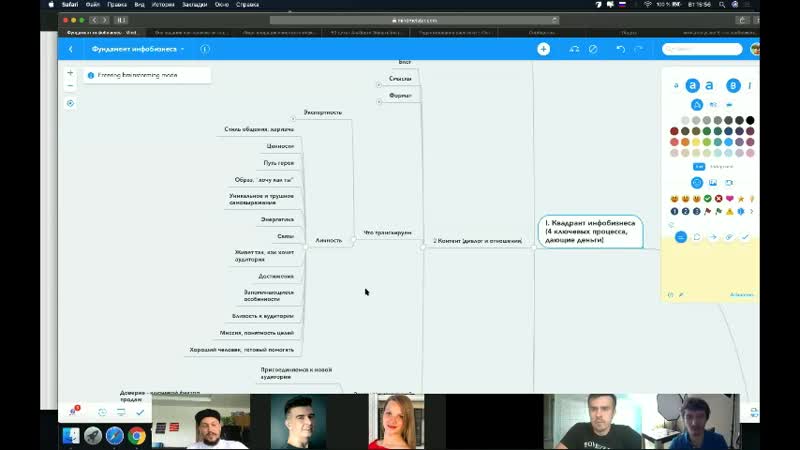
Task: Open the task checkmark option
Action: (745, 237)
